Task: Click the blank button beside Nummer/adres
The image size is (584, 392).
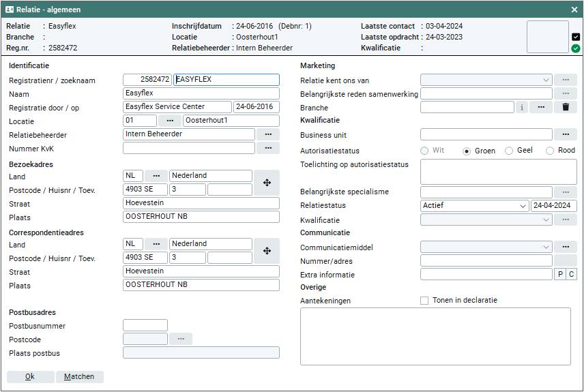Action: (x=566, y=260)
